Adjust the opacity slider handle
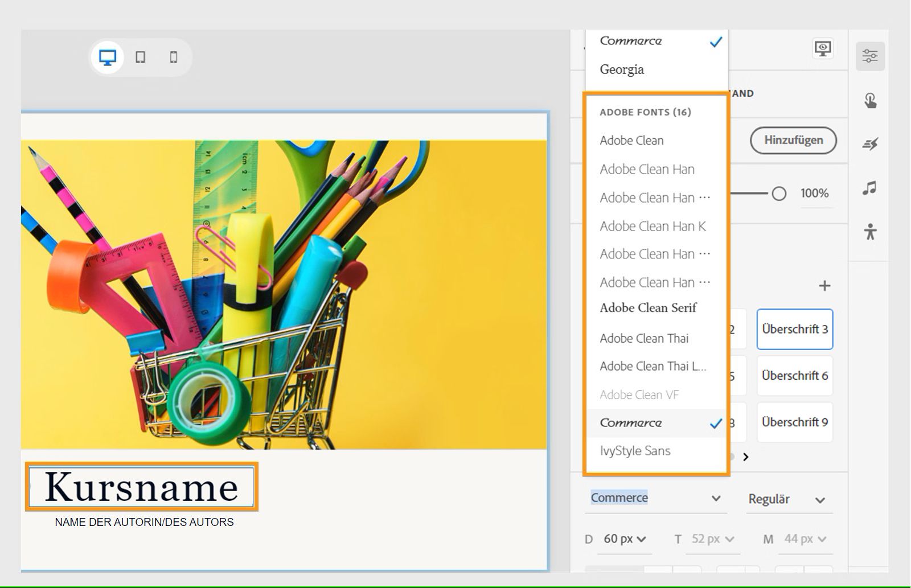Screen dimensions: 911x588 tap(779, 194)
